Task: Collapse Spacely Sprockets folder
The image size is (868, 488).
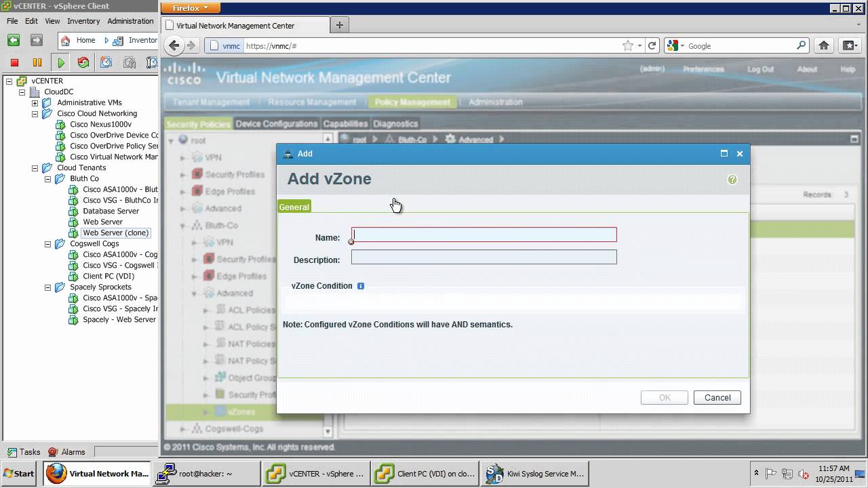Action: (x=48, y=287)
